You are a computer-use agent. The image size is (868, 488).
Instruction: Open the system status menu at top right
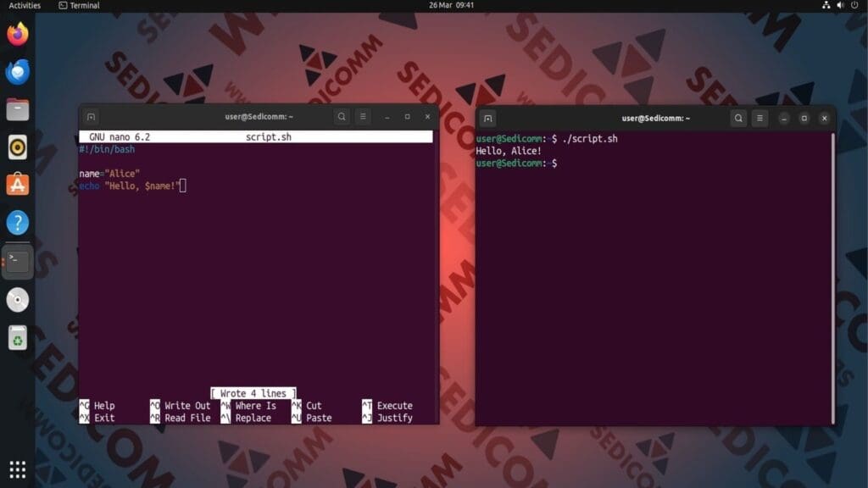tap(838, 5)
